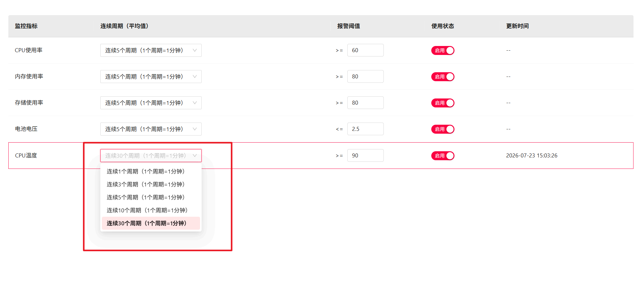Disable the CPU使用率 启用 switch
644x284 pixels.
(x=443, y=50)
